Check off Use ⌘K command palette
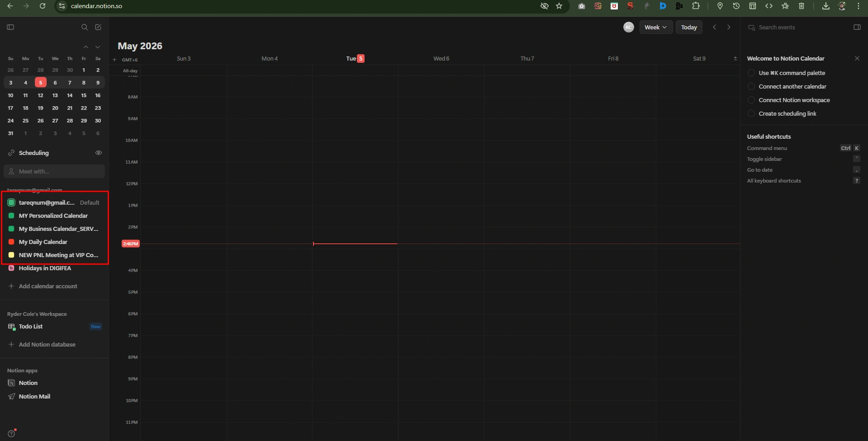The image size is (868, 441). (751, 73)
